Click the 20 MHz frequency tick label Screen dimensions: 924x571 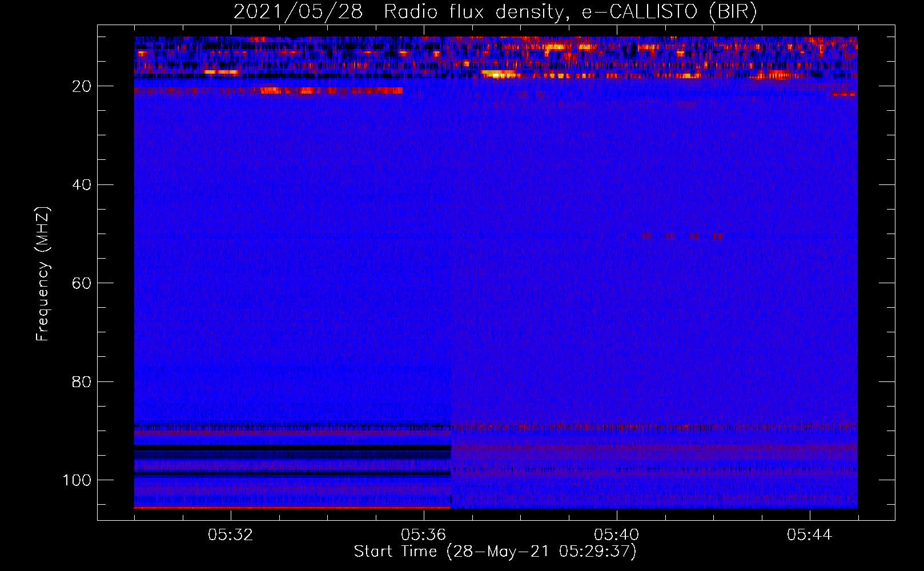click(x=82, y=86)
